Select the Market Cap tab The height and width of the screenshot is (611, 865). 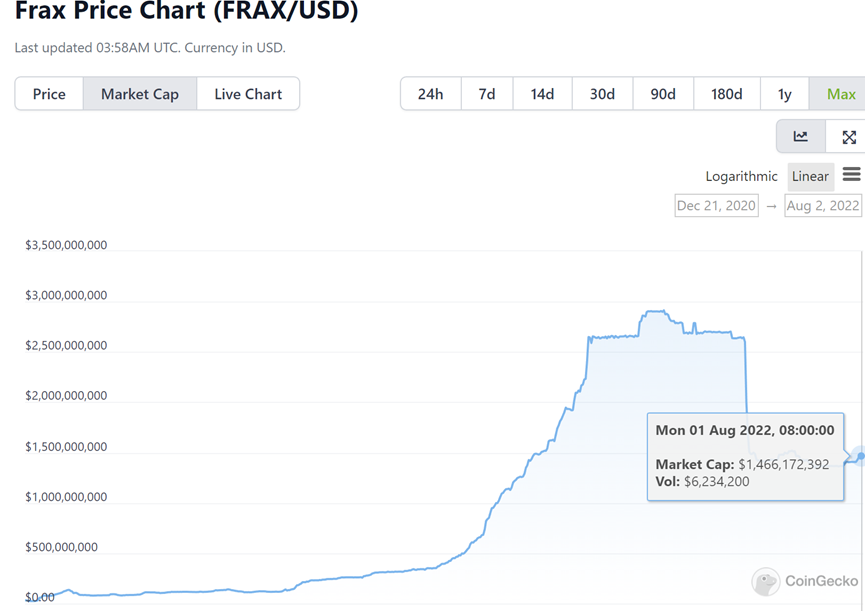(x=140, y=94)
